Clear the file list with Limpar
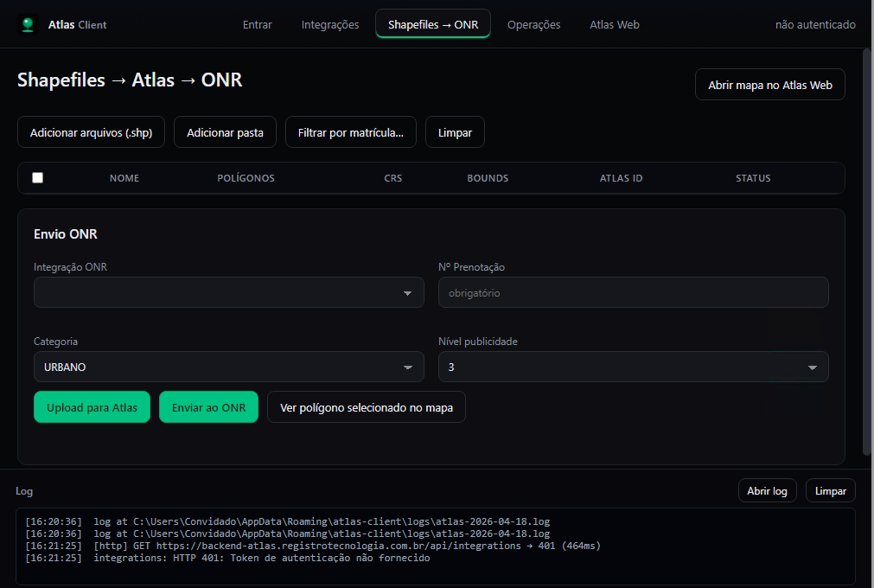This screenshot has height=588, width=874. tap(455, 132)
